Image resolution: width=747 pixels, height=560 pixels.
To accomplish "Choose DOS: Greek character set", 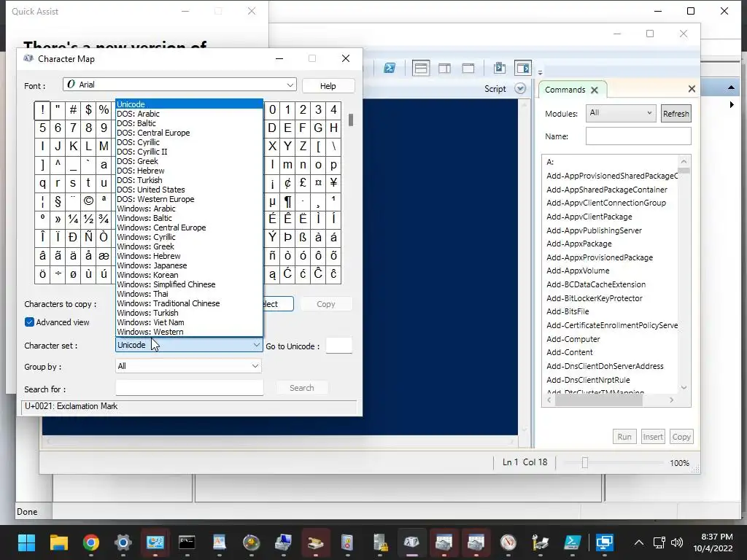I will 190,161.
